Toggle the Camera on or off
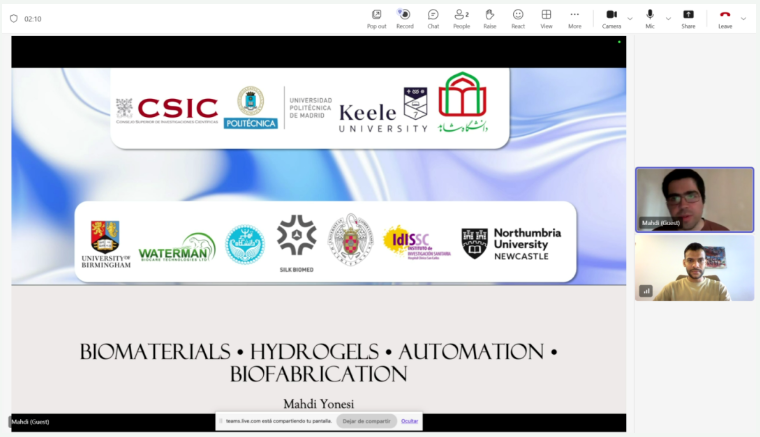This screenshot has height=437, width=760. pos(611,19)
